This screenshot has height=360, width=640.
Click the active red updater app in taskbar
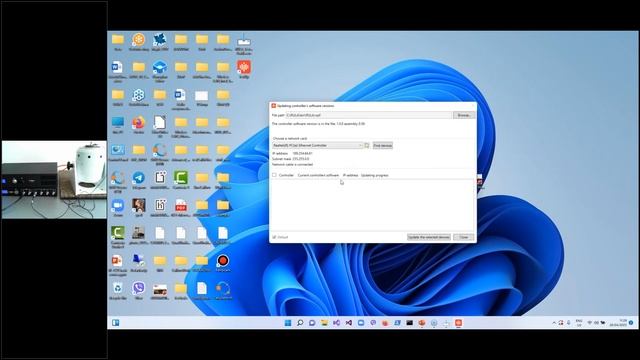(x=458, y=323)
